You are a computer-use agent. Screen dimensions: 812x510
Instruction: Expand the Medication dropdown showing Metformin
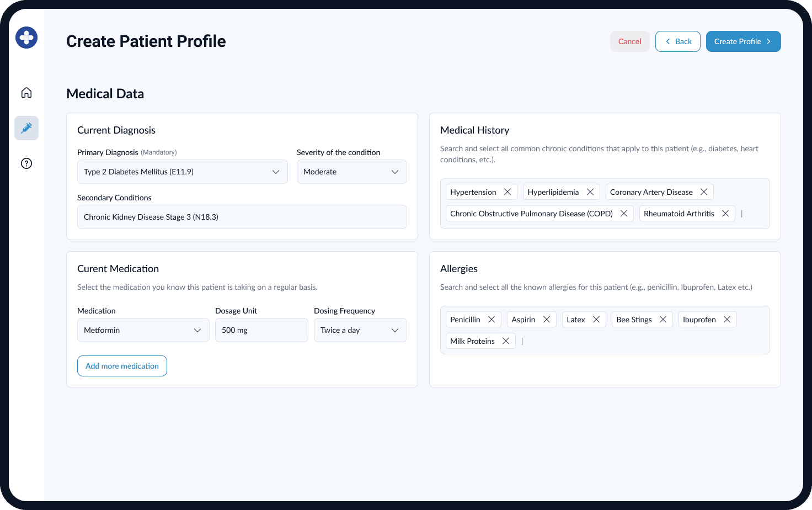[x=143, y=330]
